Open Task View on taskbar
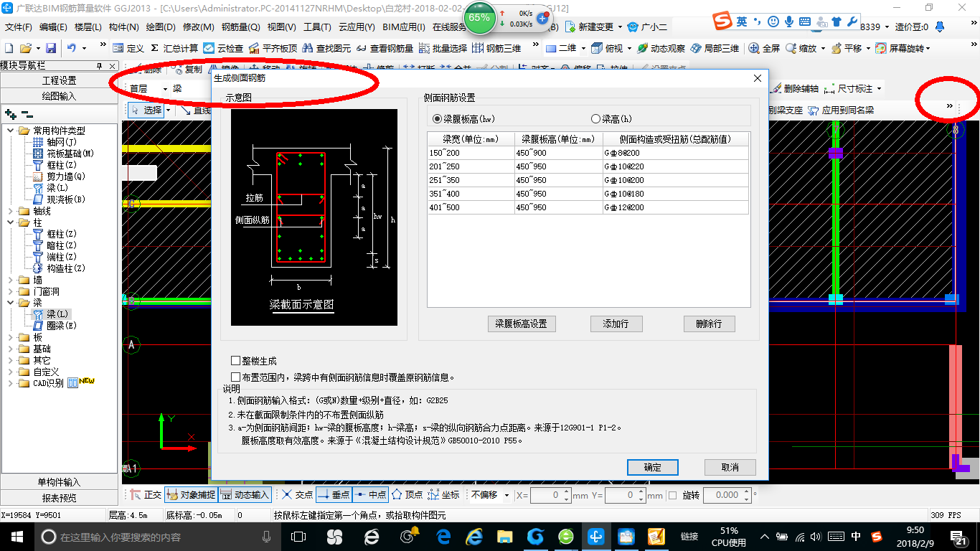980x551 pixels. 298,536
